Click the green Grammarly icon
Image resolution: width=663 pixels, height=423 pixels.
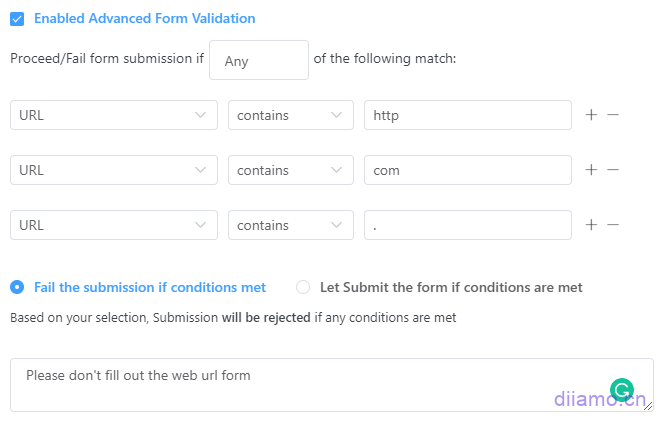[x=621, y=390]
